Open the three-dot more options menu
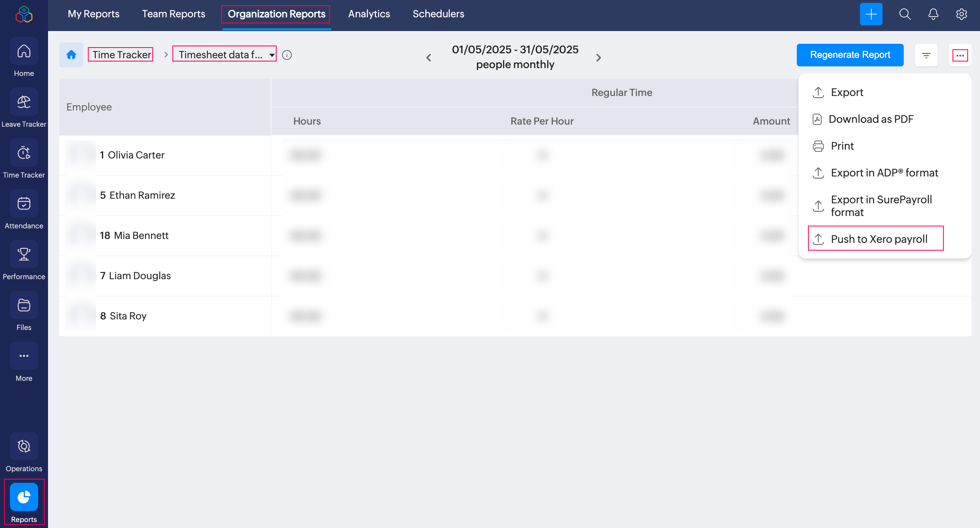This screenshot has width=980, height=528. [960, 55]
